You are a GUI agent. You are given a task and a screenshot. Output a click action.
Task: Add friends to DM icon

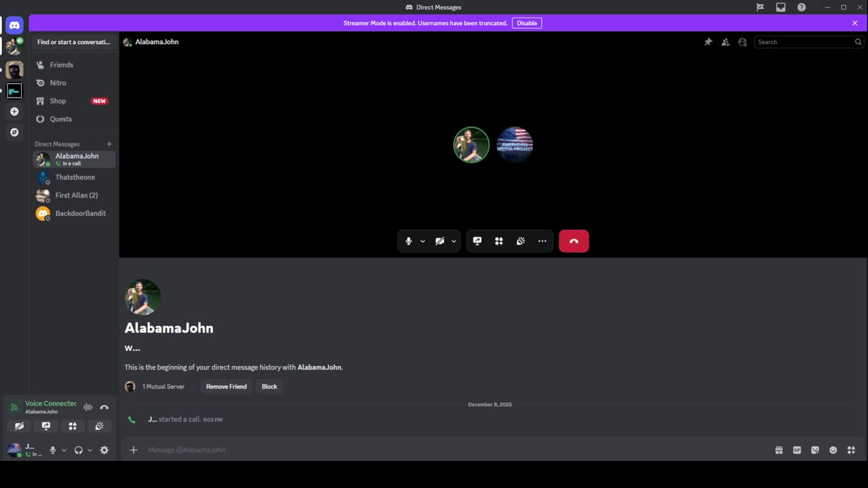coord(726,42)
